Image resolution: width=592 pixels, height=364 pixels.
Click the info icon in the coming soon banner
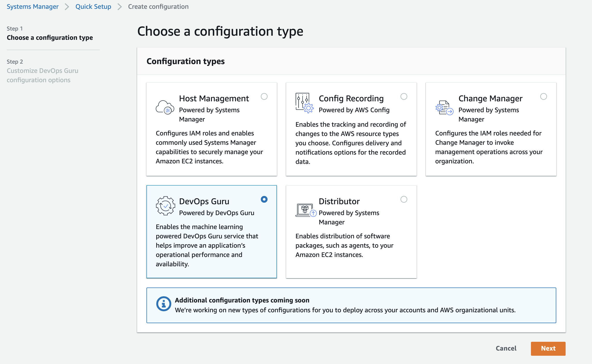point(164,304)
